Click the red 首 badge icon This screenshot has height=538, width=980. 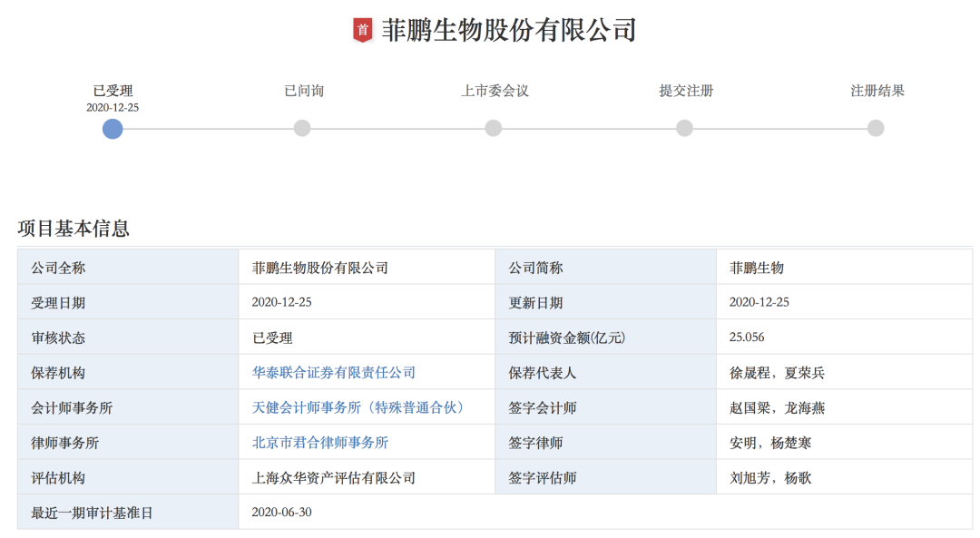(x=363, y=30)
